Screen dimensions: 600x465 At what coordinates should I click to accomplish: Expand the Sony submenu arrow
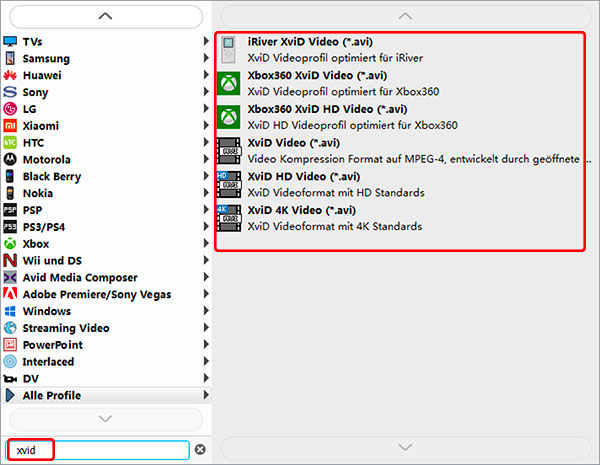point(206,91)
